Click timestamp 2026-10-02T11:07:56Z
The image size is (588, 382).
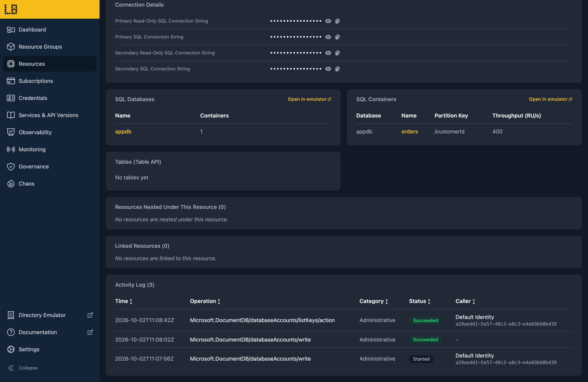[x=144, y=359]
